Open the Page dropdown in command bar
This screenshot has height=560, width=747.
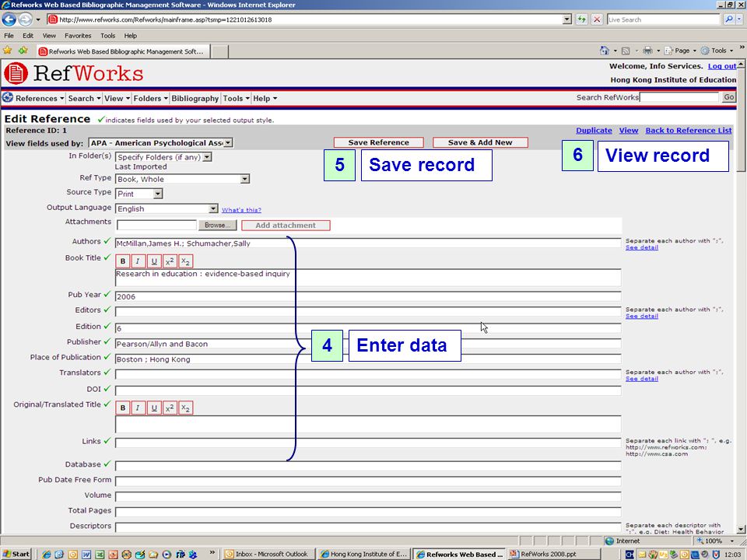pyautogui.click(x=682, y=51)
